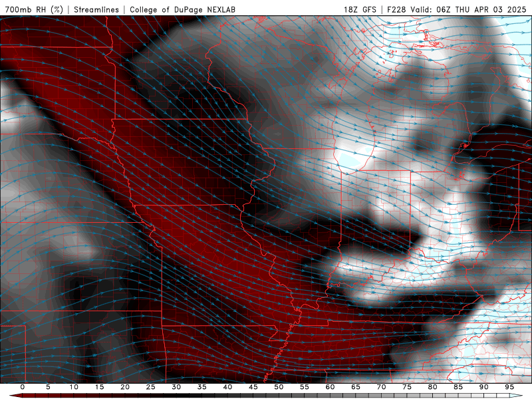Screen dimensions: 532x399
Task: Select the 65 value on the color scale
Action: [x=356, y=387]
